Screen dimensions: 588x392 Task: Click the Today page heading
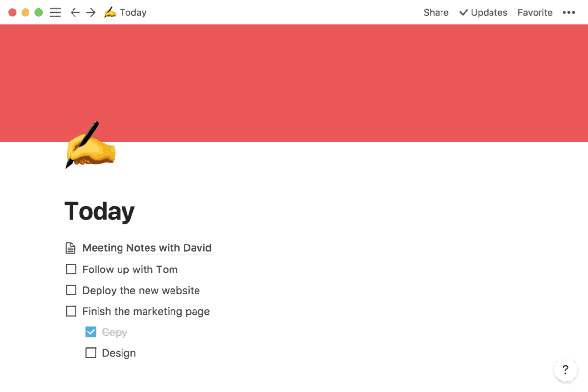[99, 211]
